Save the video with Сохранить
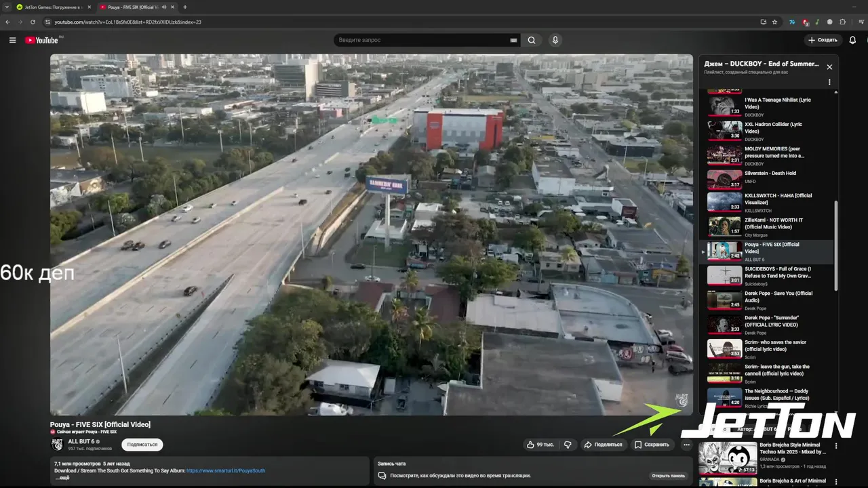 pyautogui.click(x=652, y=445)
